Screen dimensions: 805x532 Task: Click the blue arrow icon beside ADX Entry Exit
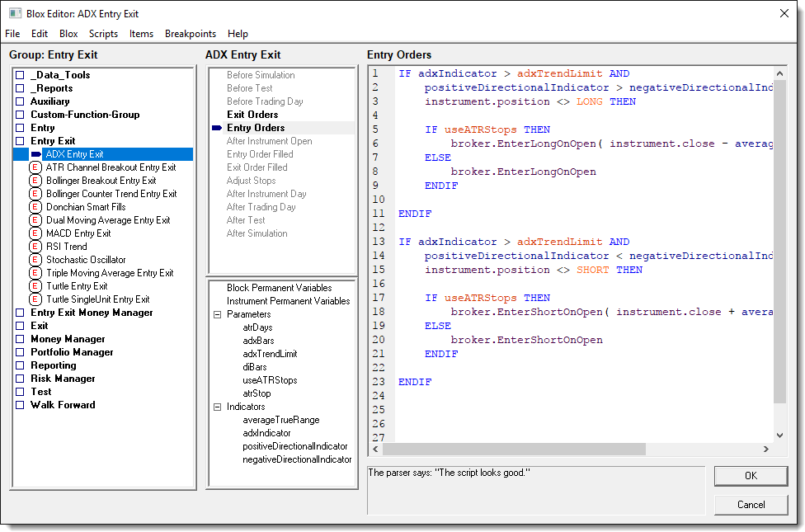coord(35,154)
